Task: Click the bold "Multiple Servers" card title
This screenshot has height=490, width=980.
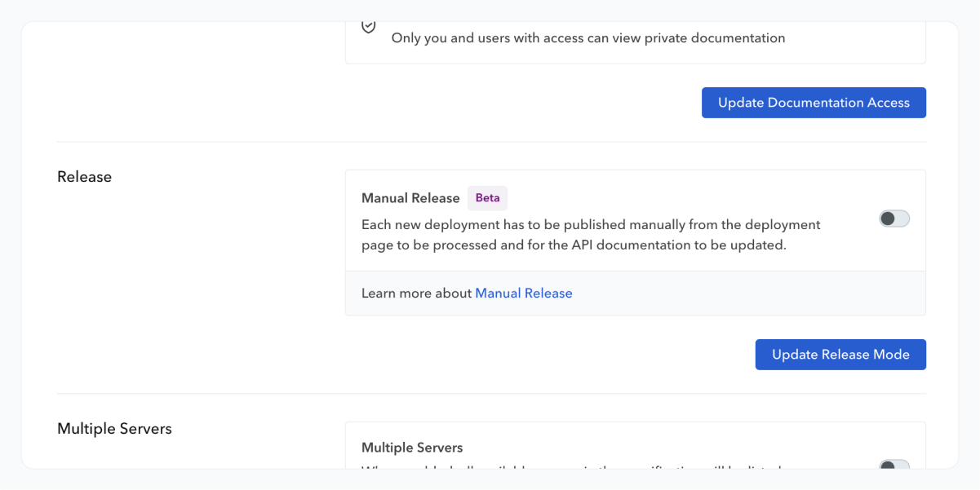Action: (x=412, y=448)
